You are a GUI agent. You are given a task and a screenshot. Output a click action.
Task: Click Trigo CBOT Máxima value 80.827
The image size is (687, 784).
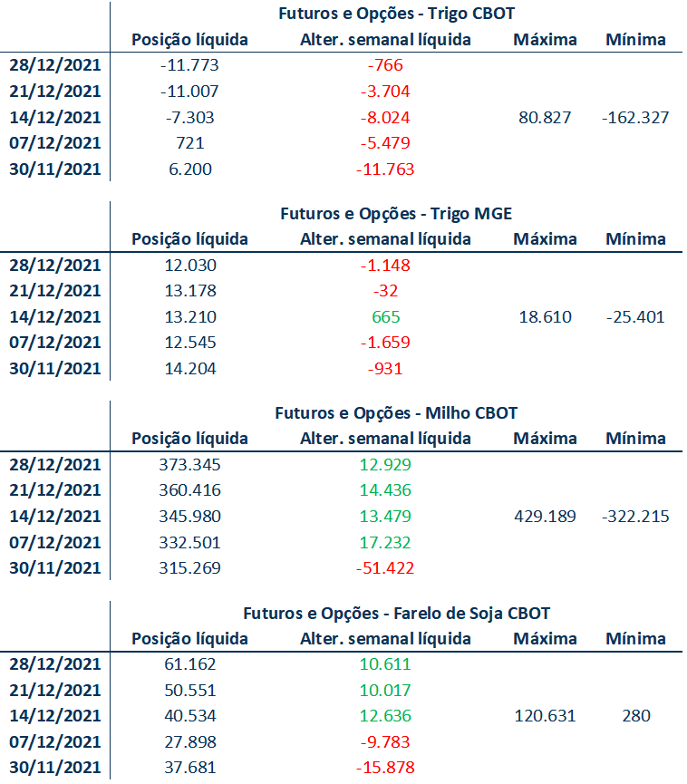pos(545,118)
